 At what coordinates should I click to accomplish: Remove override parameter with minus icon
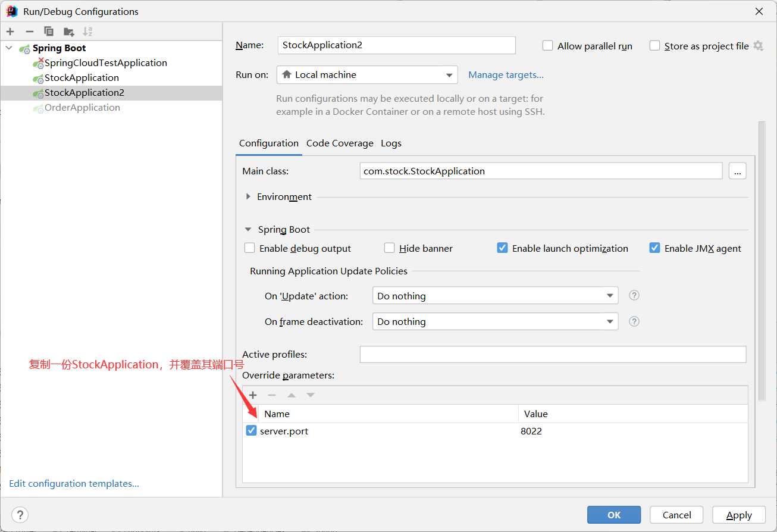(272, 395)
